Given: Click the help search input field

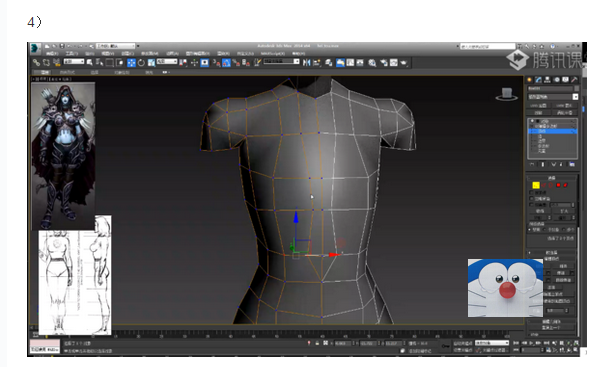Looking at the screenshot, I should [487, 46].
